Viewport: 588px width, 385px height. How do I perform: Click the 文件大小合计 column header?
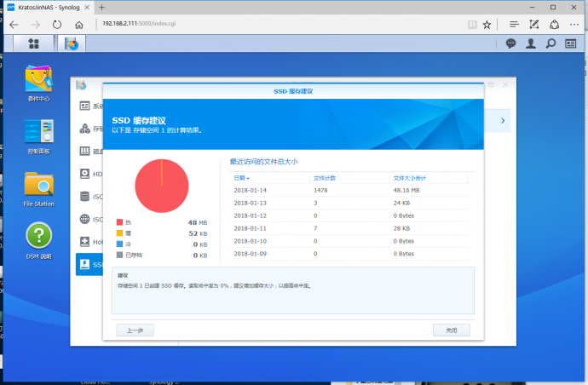[429, 178]
